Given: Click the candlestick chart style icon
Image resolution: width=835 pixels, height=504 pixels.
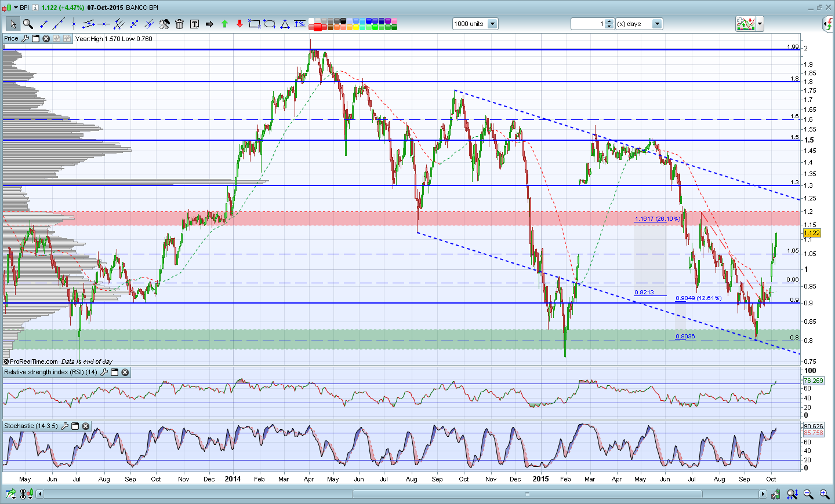Looking at the screenshot, I should tap(7, 8).
